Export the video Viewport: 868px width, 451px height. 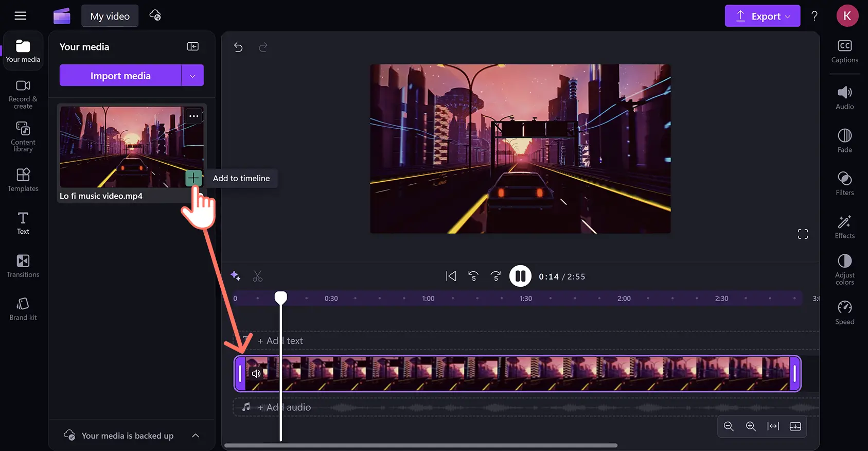pos(762,16)
